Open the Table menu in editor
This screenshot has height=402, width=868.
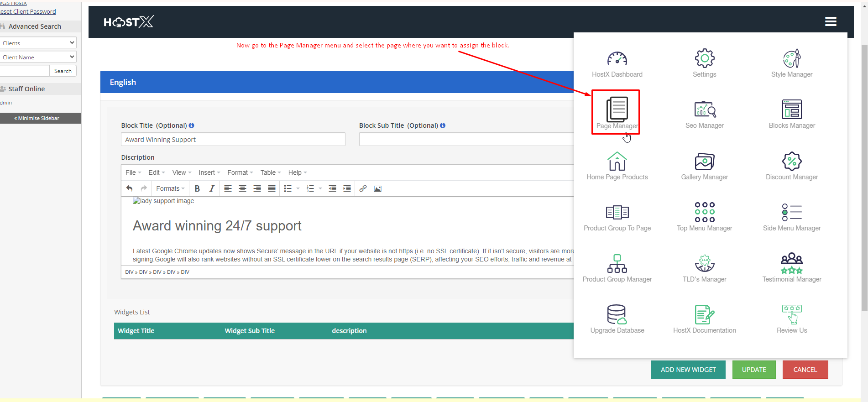pyautogui.click(x=270, y=172)
